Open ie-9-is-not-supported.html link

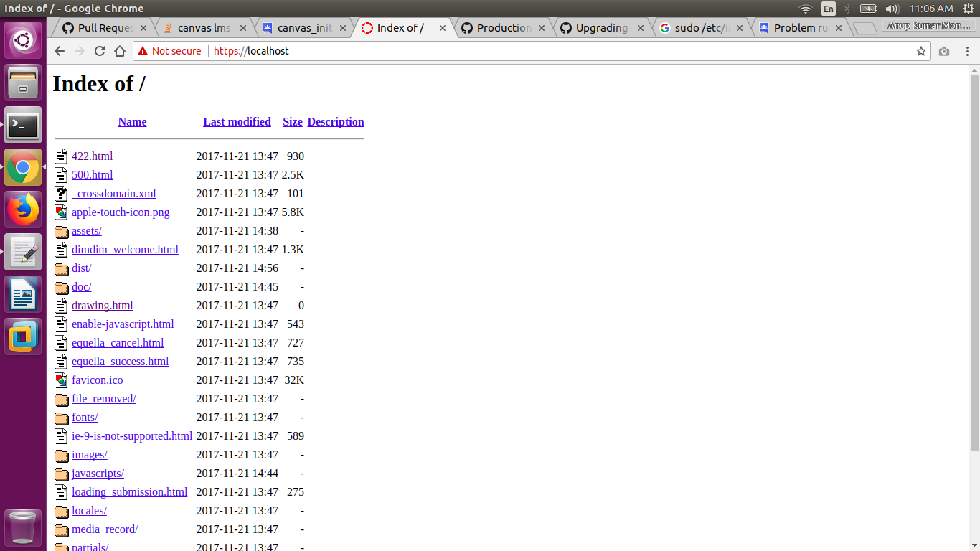coord(132,436)
